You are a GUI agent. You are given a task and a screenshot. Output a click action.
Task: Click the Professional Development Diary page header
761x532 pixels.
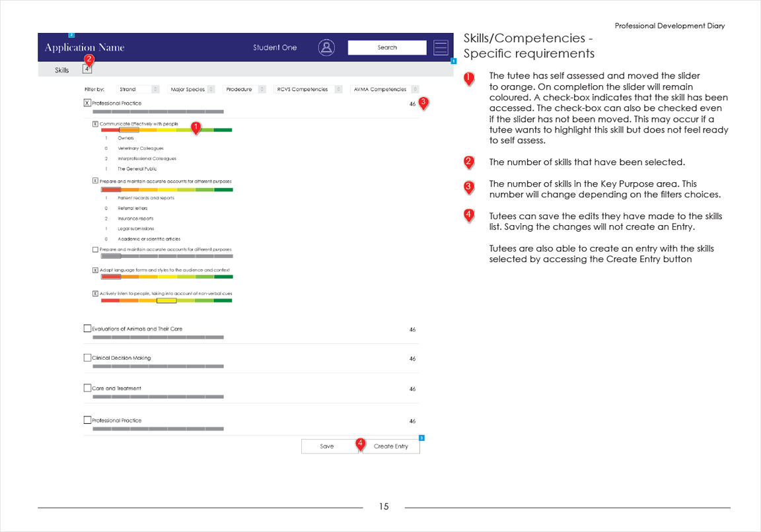click(670, 26)
